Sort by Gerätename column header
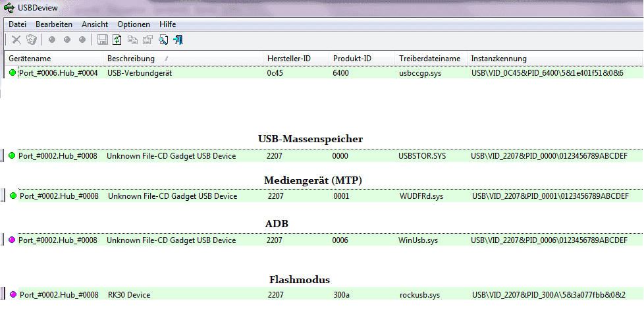The height and width of the screenshot is (322, 644). pyautogui.click(x=53, y=59)
